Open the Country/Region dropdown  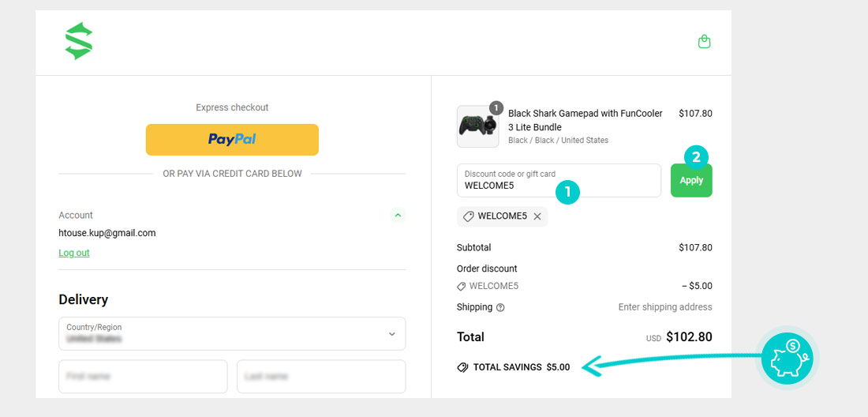232,333
